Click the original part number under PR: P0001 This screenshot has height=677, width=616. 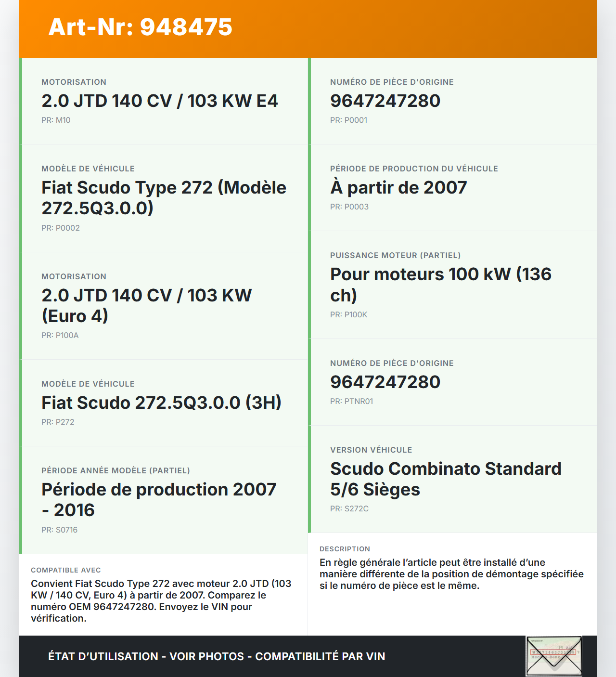pyautogui.click(x=385, y=101)
